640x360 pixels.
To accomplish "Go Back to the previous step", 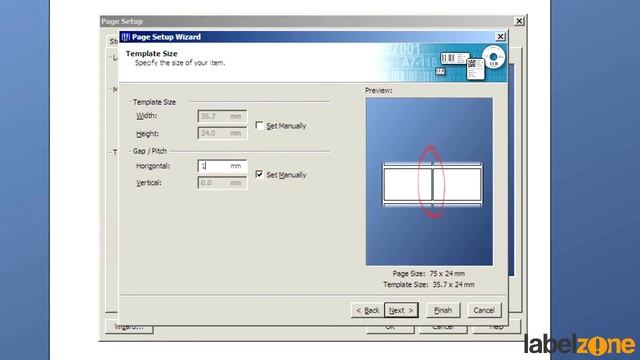I will [367, 310].
